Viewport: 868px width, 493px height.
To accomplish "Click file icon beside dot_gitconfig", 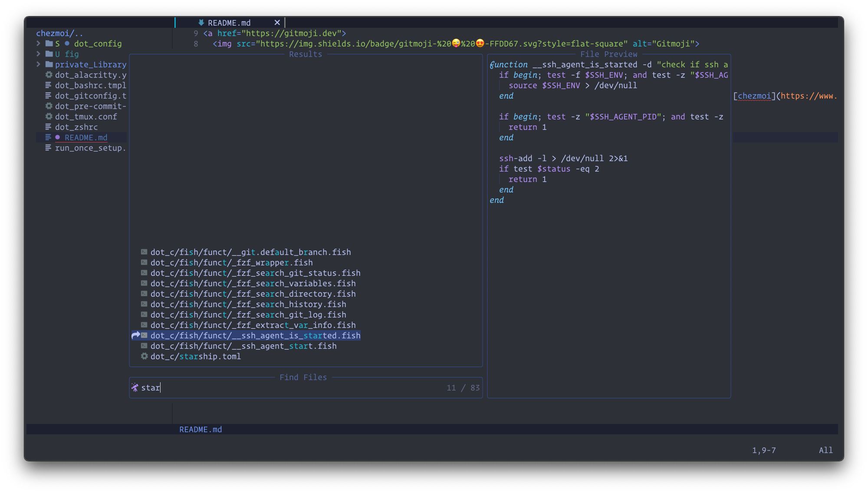I will tap(49, 96).
